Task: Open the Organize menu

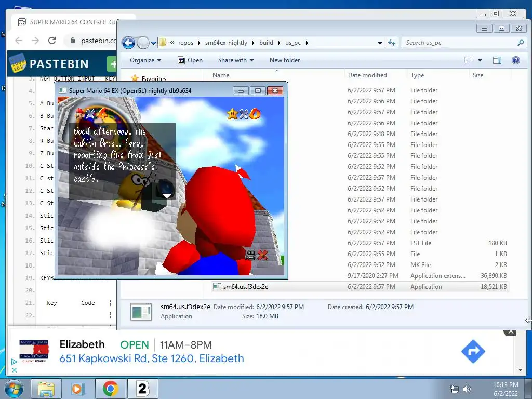Action: pos(145,60)
